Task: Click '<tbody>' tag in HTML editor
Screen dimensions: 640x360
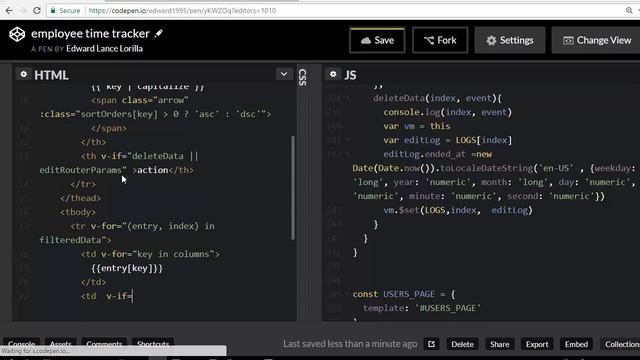Action: click(x=78, y=212)
